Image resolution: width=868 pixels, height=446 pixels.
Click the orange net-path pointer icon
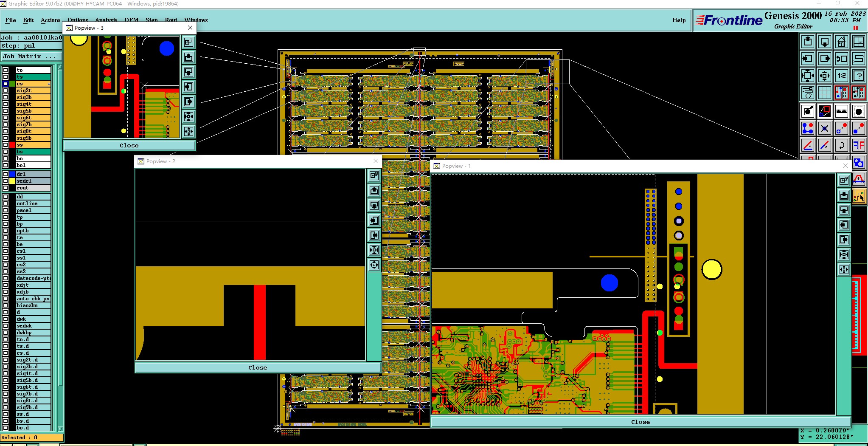click(x=859, y=196)
